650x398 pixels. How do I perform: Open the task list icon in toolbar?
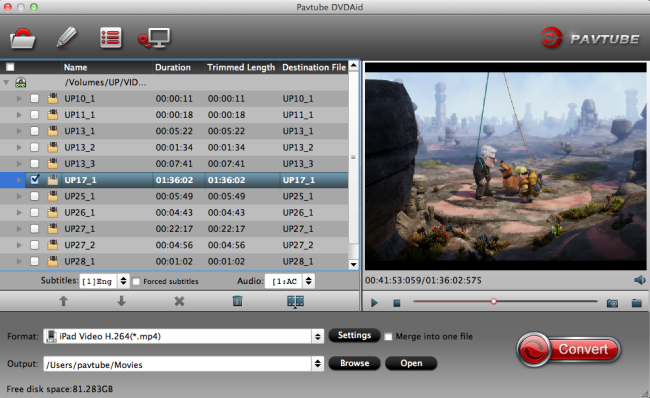pos(111,38)
